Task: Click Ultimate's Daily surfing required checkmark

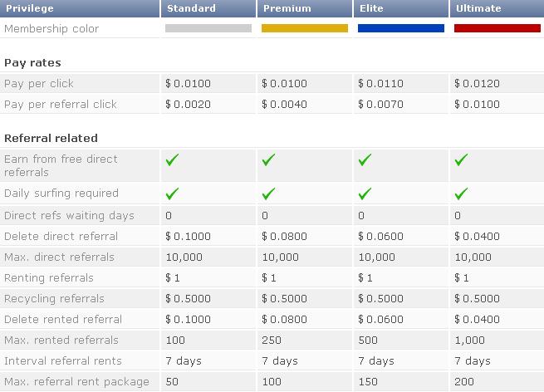Action: pos(462,194)
